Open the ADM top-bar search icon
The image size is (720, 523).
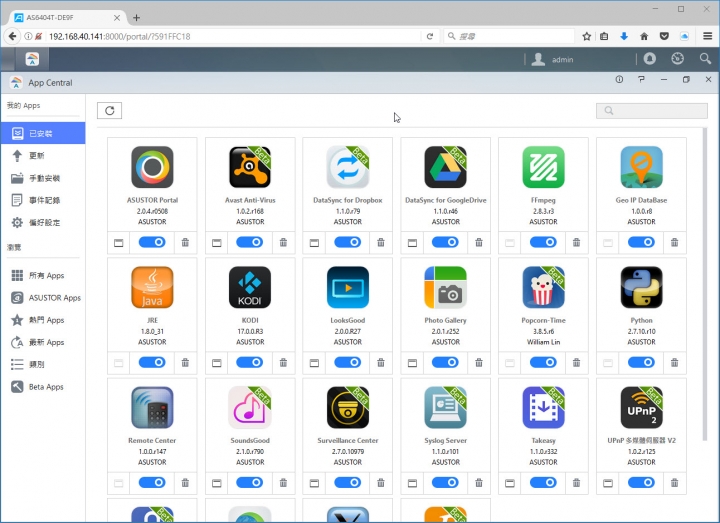(705, 59)
